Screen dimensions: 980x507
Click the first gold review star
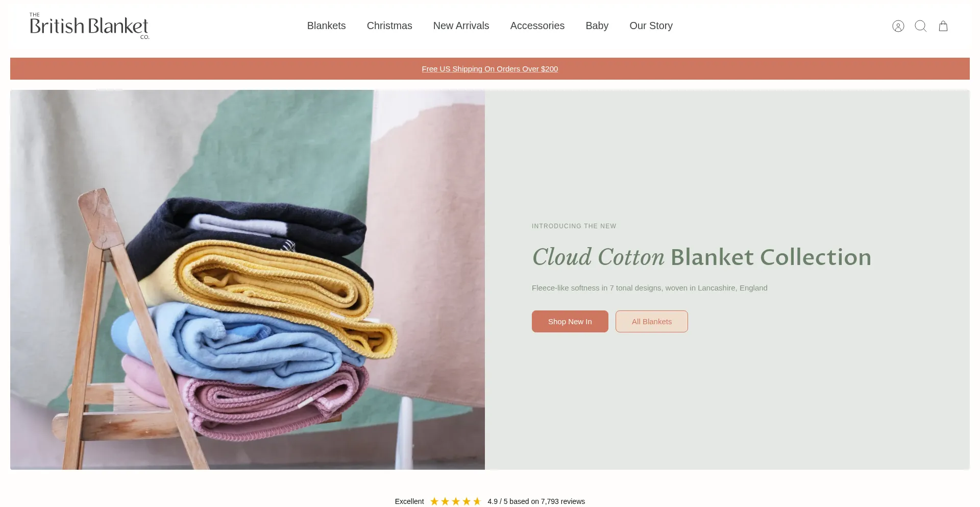point(434,501)
